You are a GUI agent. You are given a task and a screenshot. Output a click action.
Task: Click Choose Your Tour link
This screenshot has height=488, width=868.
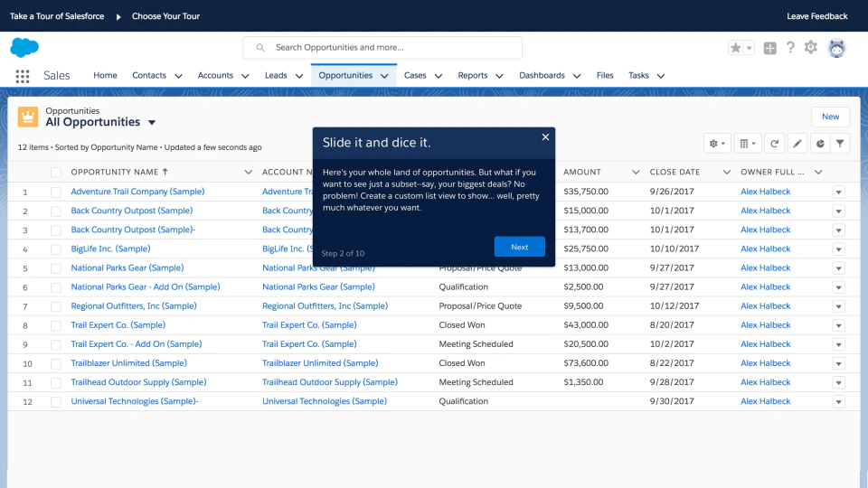[165, 16]
